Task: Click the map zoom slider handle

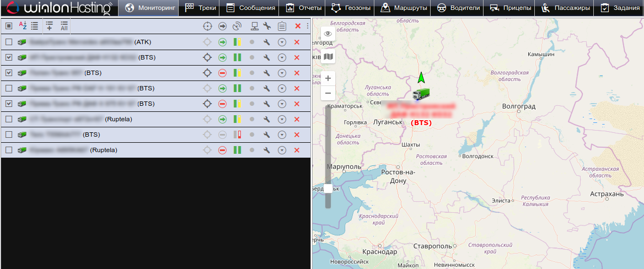Action: pyautogui.click(x=328, y=189)
